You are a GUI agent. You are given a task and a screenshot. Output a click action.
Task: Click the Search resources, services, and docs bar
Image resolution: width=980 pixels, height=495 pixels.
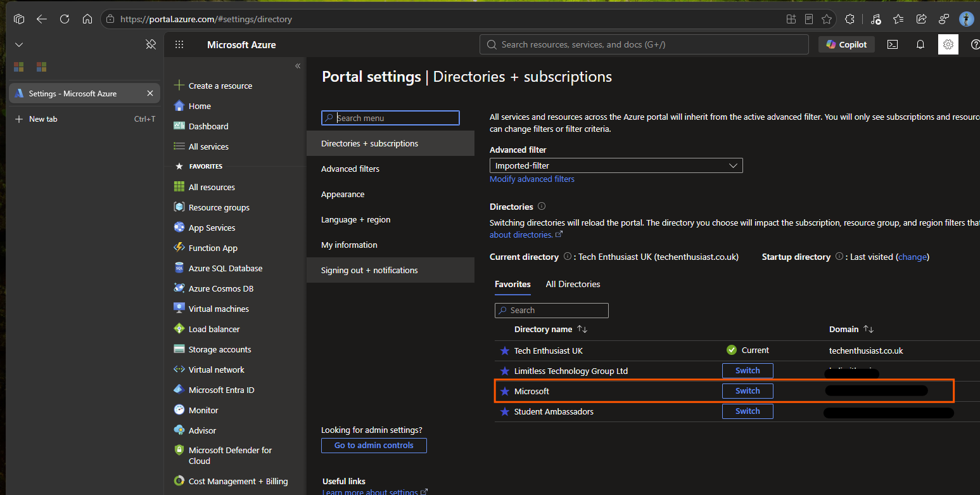tap(644, 44)
